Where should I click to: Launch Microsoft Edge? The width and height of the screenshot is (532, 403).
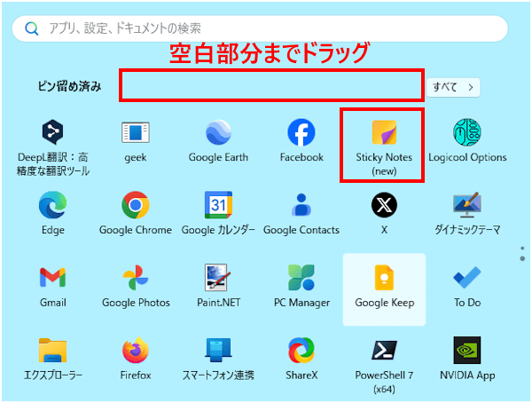click(x=53, y=213)
